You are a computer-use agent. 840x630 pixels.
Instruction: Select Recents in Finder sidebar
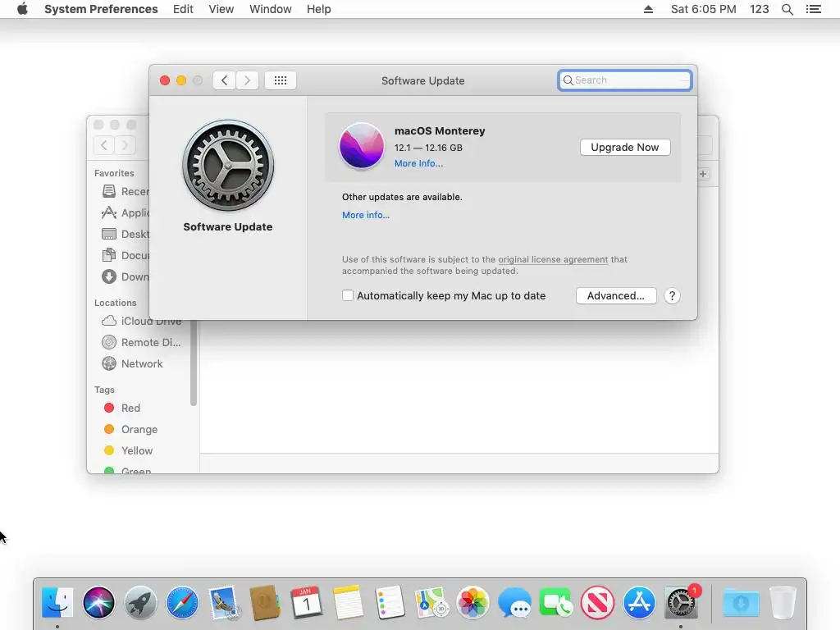[126, 191]
